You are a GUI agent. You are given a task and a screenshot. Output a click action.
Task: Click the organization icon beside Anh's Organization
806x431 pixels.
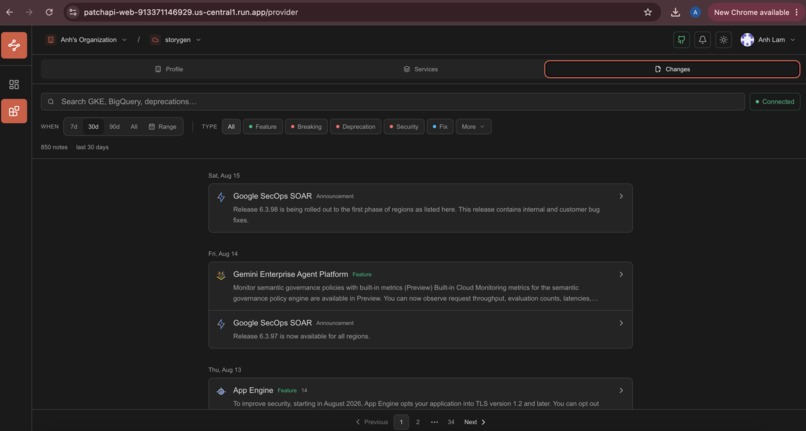tap(50, 40)
